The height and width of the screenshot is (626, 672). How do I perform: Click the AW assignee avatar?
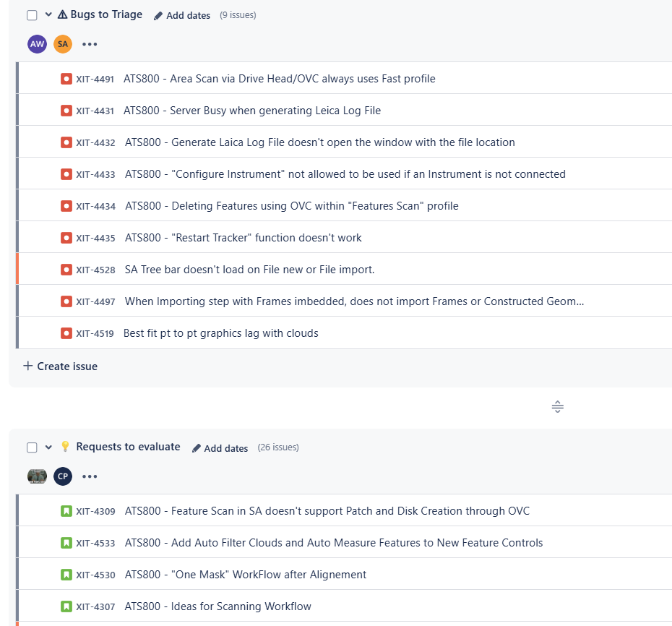tap(38, 44)
